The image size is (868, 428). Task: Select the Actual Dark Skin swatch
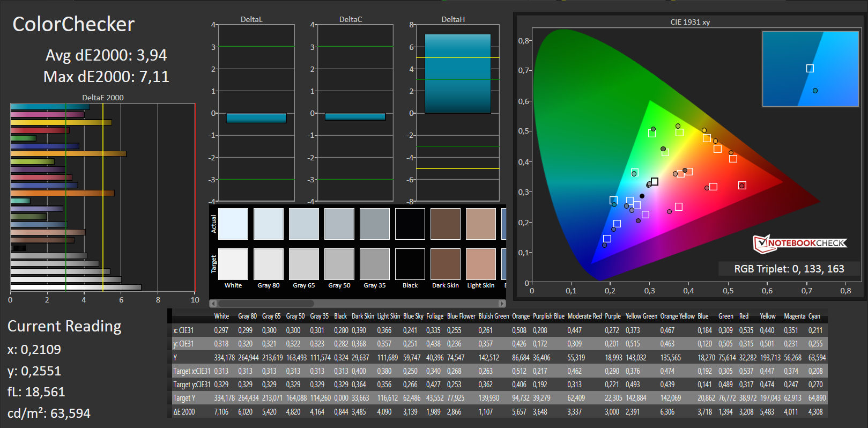446,224
